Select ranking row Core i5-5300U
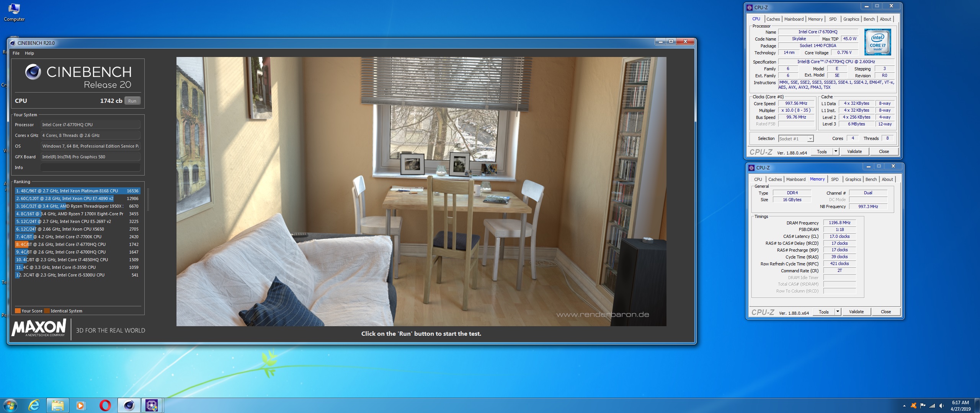This screenshot has width=980, height=413. click(77, 275)
